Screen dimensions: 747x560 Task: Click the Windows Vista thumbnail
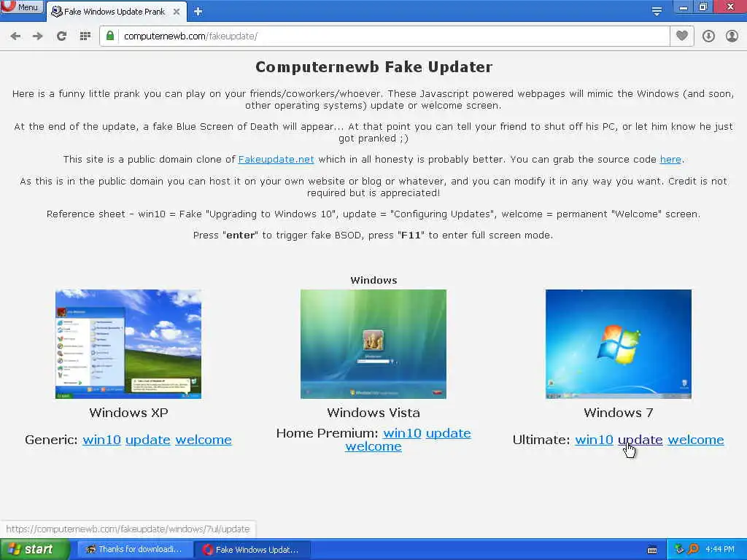click(x=373, y=344)
